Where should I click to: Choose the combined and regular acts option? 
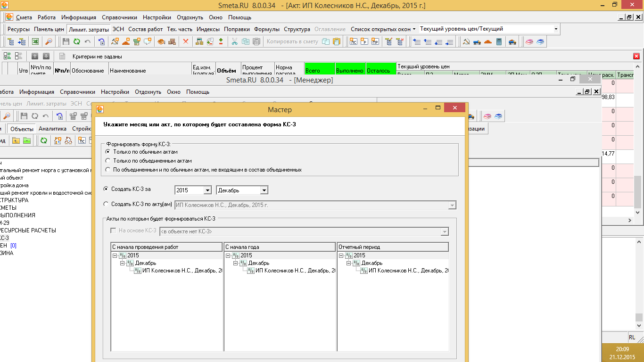click(108, 170)
